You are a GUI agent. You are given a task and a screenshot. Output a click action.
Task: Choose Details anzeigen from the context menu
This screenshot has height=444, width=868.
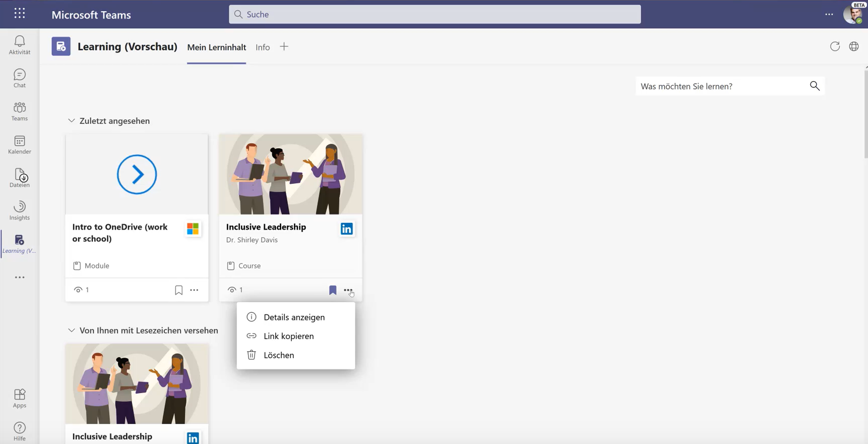tap(296, 317)
